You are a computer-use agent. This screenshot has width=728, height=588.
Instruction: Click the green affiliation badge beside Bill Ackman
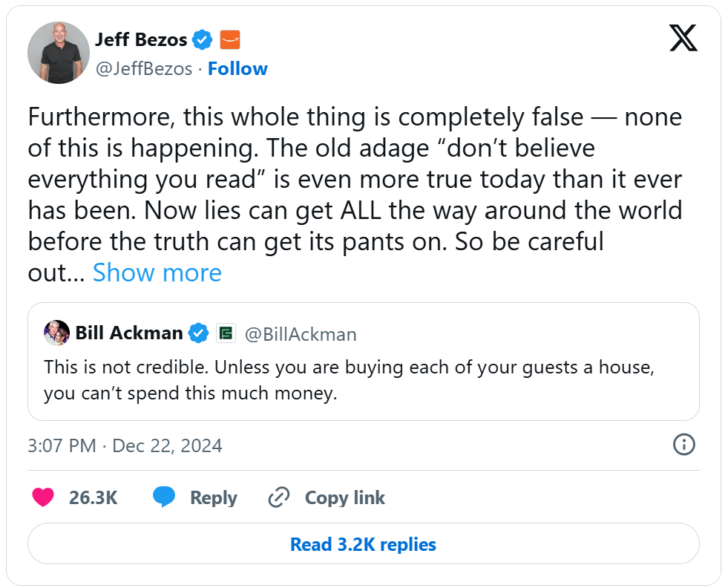click(x=226, y=333)
